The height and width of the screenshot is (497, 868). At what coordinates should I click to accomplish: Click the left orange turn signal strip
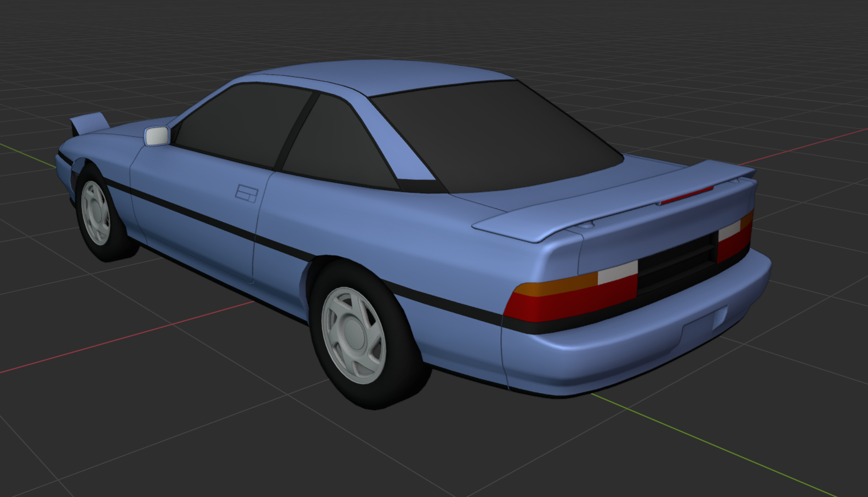[556, 284]
